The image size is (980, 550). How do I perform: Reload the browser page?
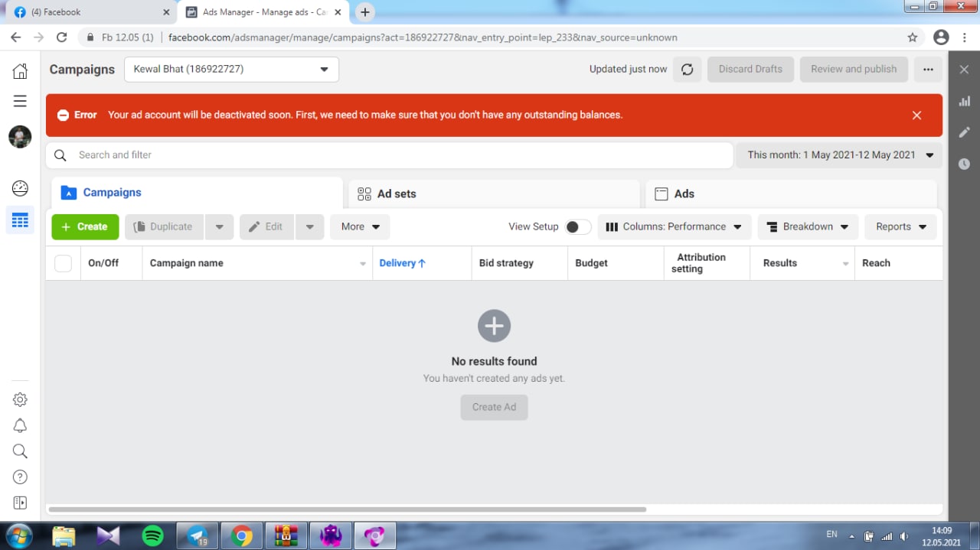tap(62, 37)
